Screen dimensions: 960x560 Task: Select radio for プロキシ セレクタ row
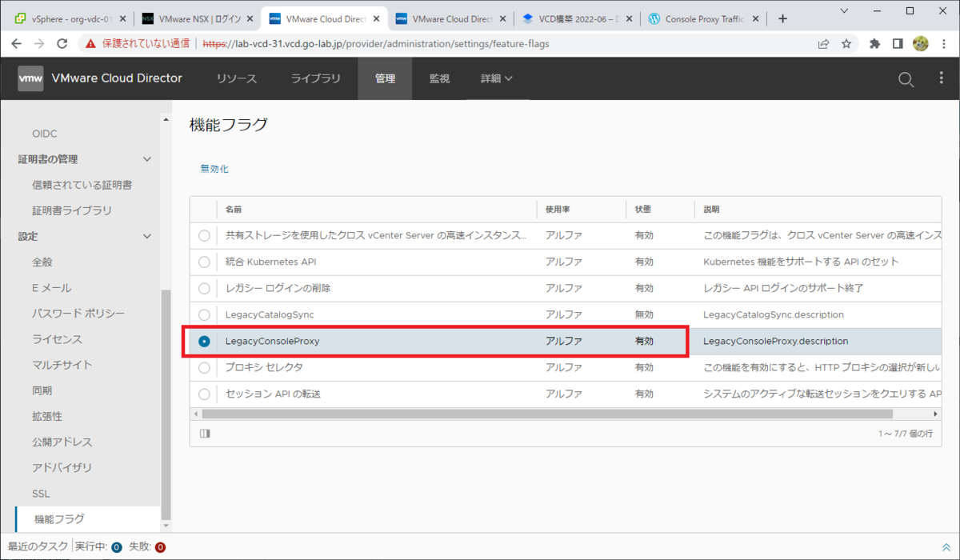coord(204,367)
